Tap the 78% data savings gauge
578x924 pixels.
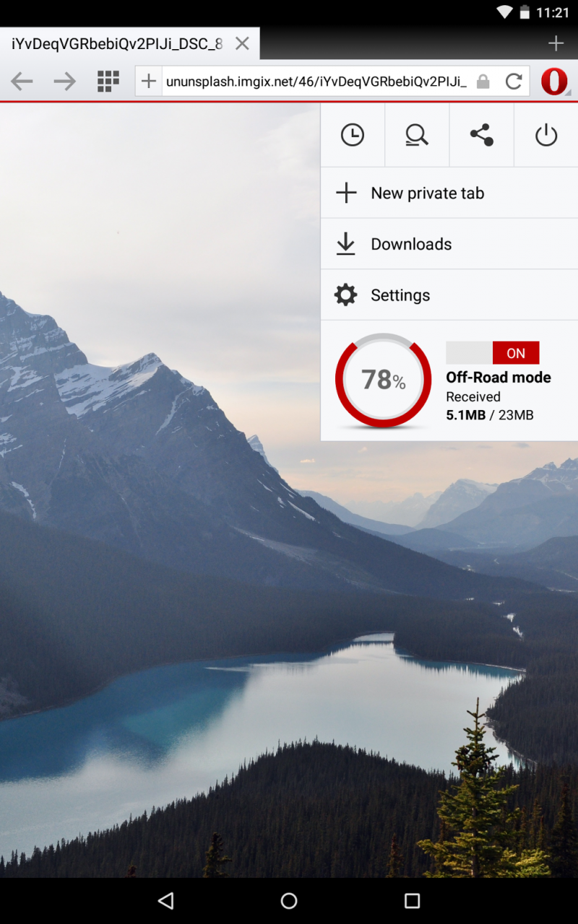(x=383, y=380)
